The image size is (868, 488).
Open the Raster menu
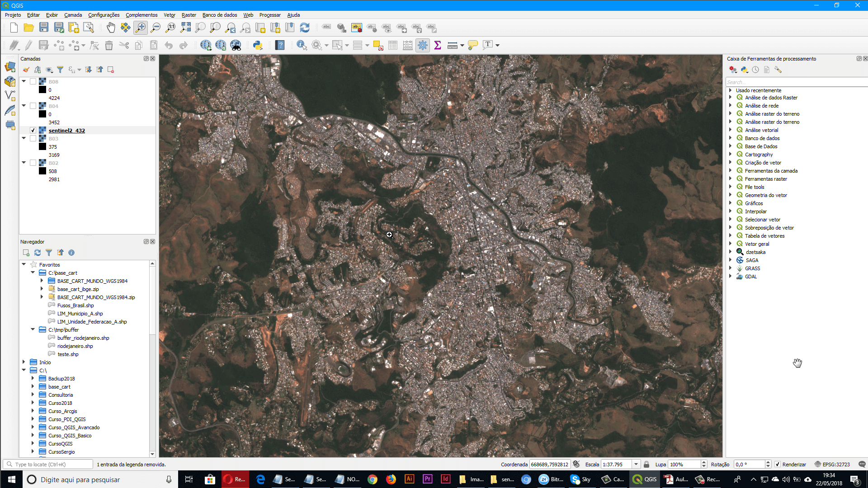click(x=189, y=15)
